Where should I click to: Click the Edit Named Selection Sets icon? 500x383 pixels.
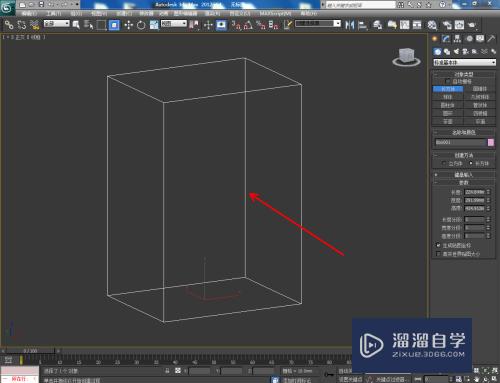(x=288, y=25)
